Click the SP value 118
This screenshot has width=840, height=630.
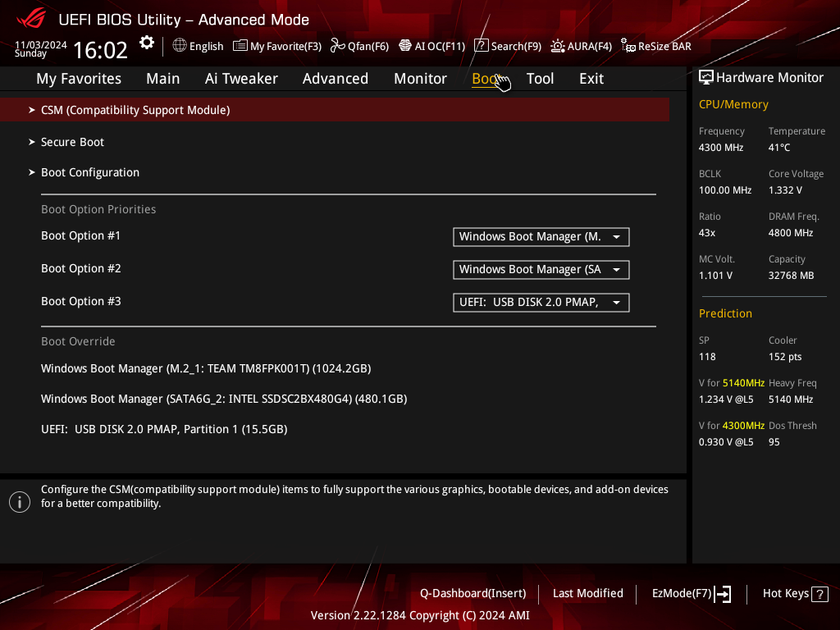(x=707, y=357)
